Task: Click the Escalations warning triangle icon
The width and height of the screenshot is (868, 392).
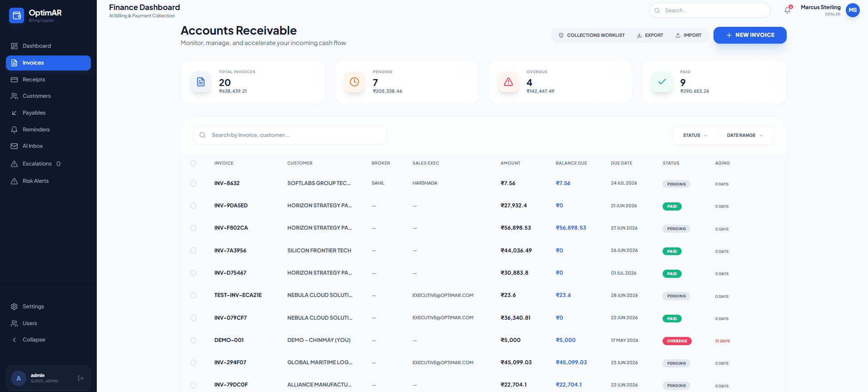Action: tap(14, 164)
